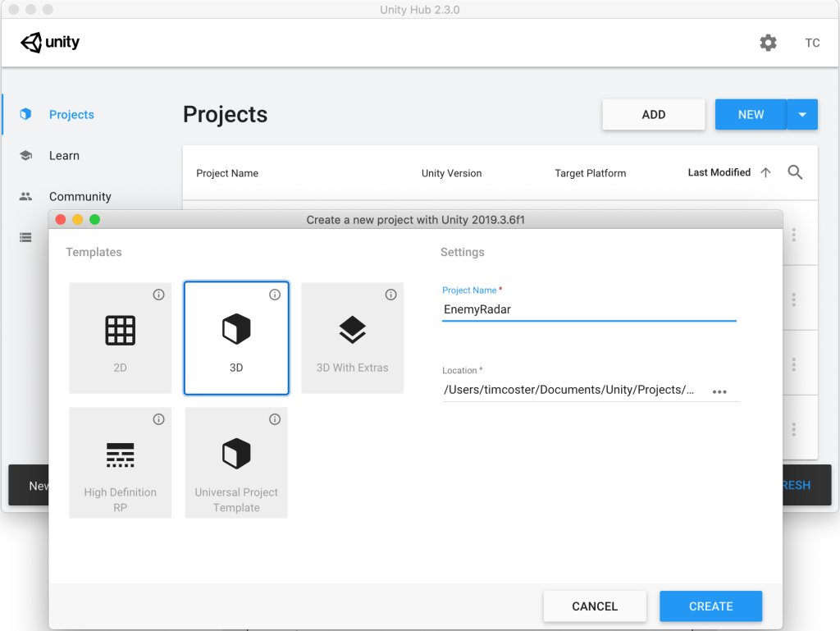The image size is (840, 631).
Task: Open the Unity Hub settings gear
Action: [768, 43]
